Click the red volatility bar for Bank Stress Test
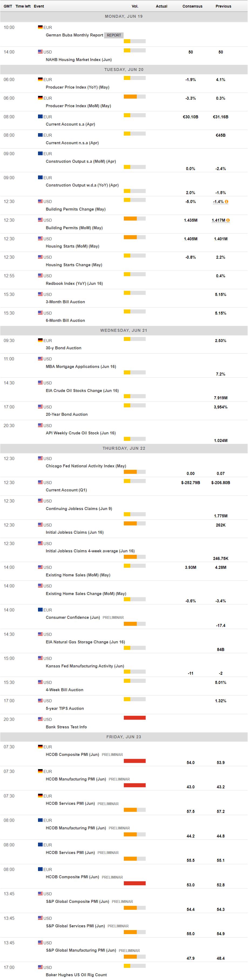This screenshot has width=249, height=980. click(135, 718)
